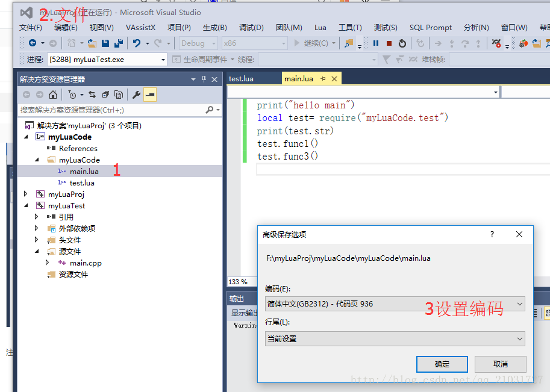
Task: Click the Continue (继续) debug button
Action: click(311, 43)
